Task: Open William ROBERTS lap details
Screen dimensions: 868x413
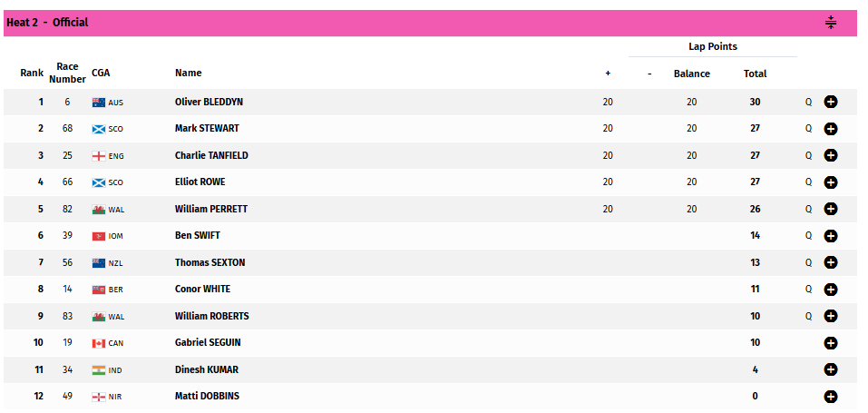Action: (x=830, y=316)
